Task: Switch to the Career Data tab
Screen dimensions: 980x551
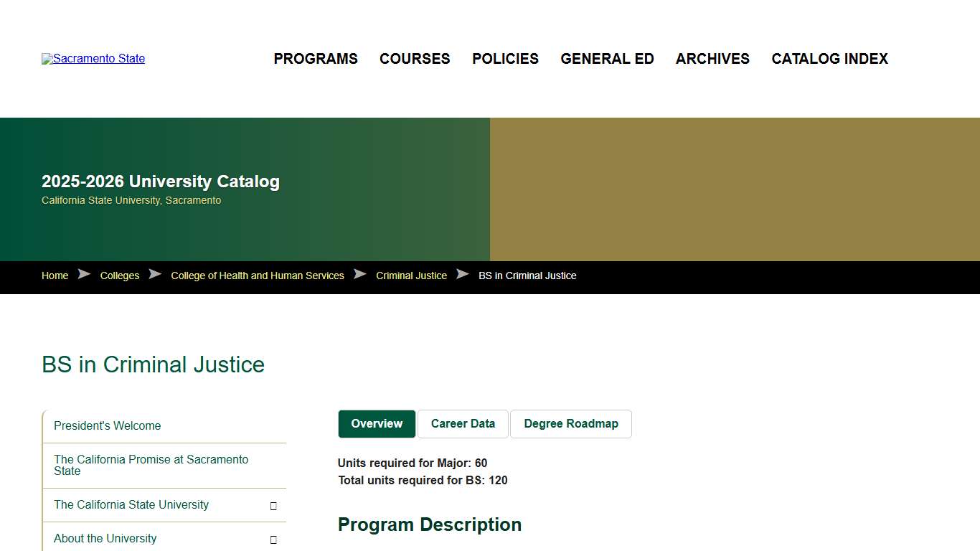Action: coord(463,423)
